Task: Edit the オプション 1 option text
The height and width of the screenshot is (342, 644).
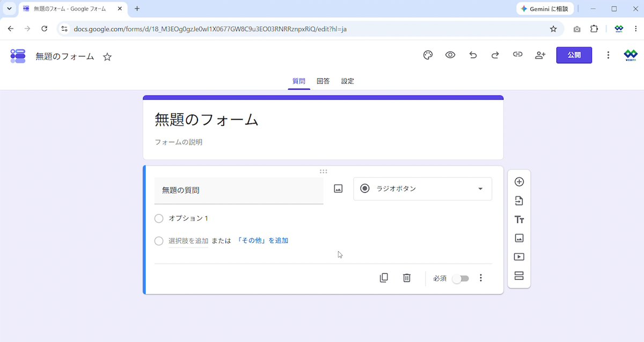Action: tap(188, 219)
